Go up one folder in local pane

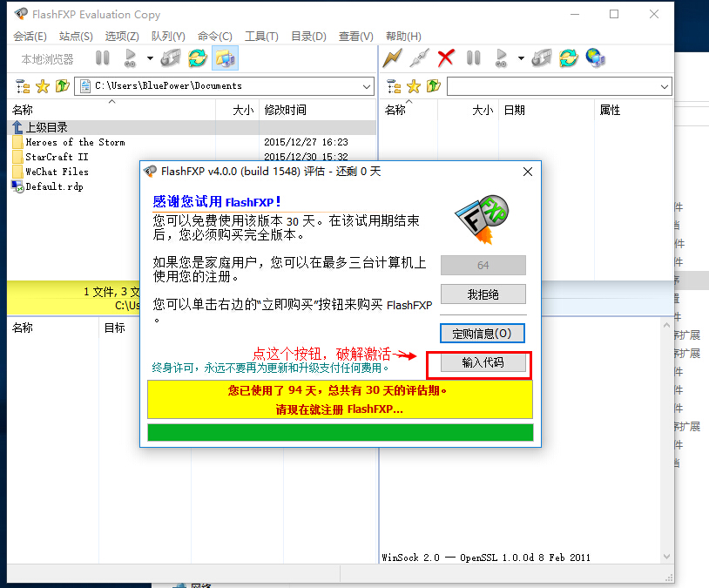(x=63, y=85)
